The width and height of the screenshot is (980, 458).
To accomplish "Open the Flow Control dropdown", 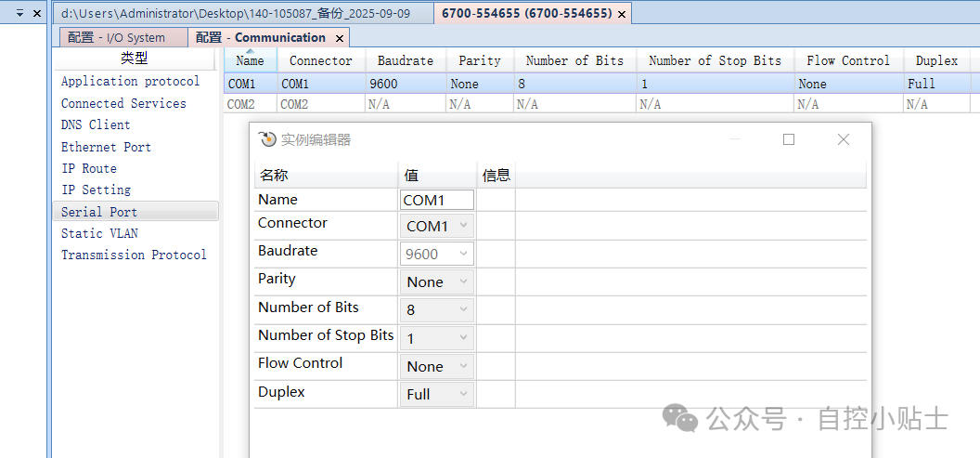I will point(437,366).
